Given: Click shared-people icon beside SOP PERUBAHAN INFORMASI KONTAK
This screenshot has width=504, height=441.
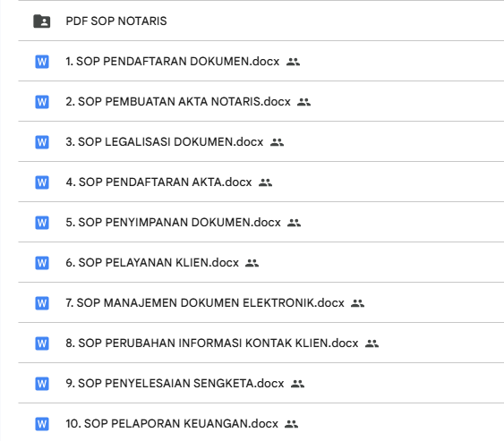Looking at the screenshot, I should tap(372, 343).
